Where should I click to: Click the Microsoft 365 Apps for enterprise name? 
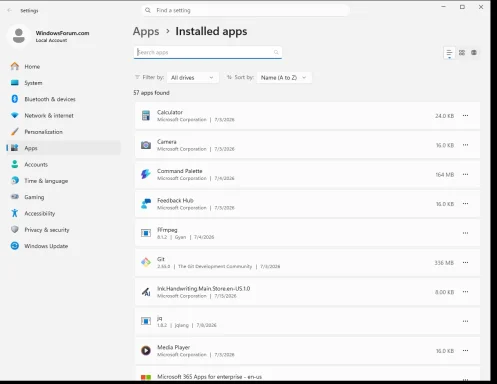(209, 377)
